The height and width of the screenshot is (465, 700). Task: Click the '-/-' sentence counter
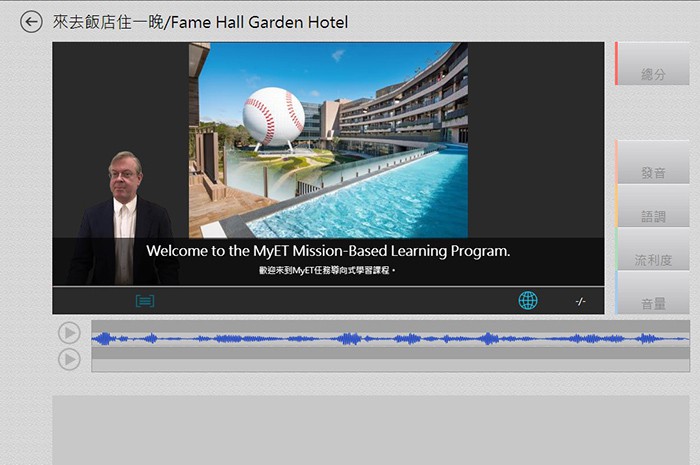pyautogui.click(x=581, y=301)
